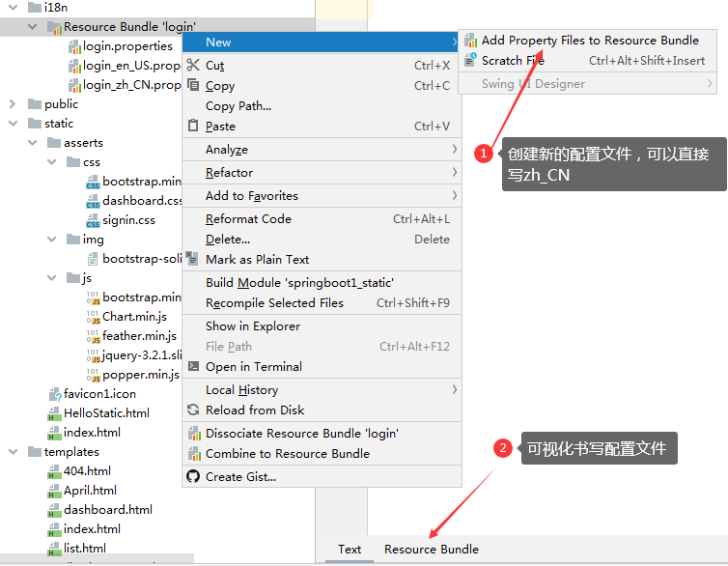Select login.properties file in tree
The width and height of the screenshot is (728, 566).
126,46
